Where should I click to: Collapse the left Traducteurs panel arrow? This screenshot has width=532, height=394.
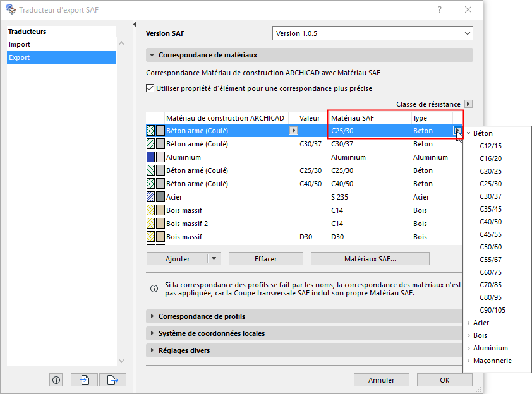click(x=135, y=25)
